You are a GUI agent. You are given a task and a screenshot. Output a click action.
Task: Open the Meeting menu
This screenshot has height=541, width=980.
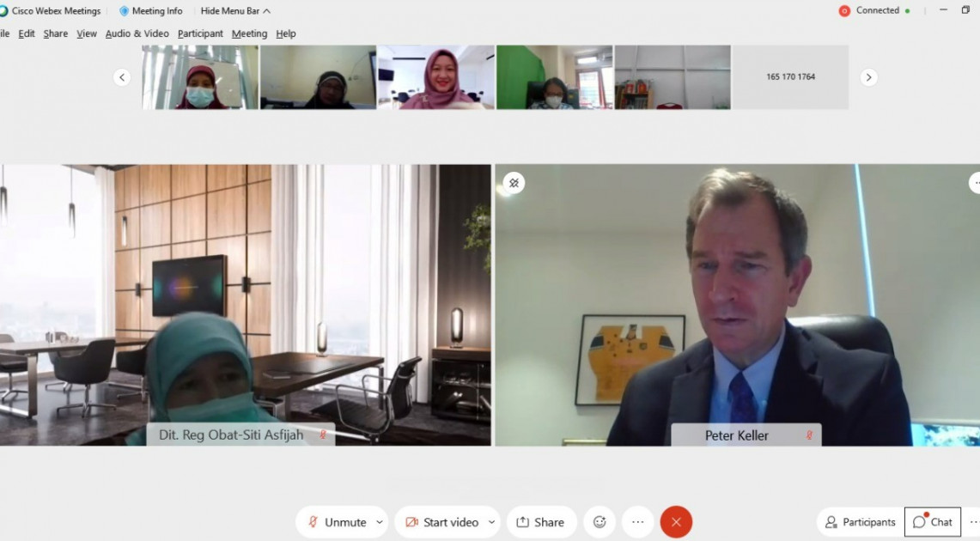[x=249, y=33]
